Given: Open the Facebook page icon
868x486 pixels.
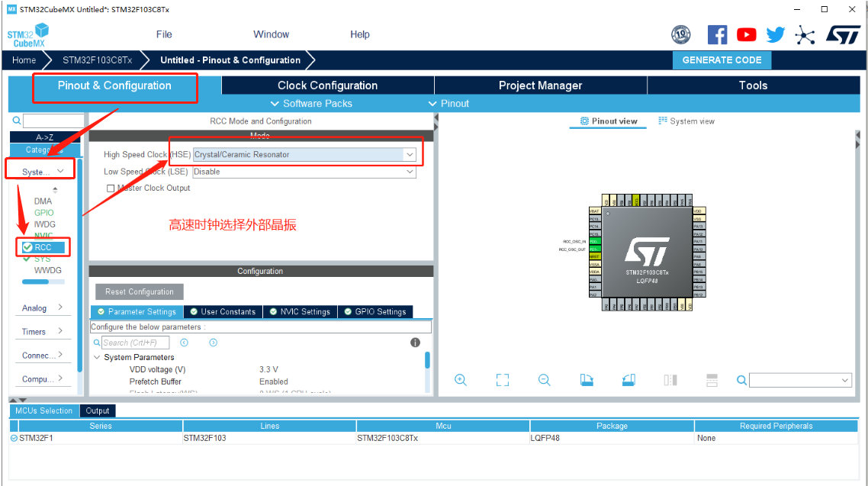Looking at the screenshot, I should point(718,35).
